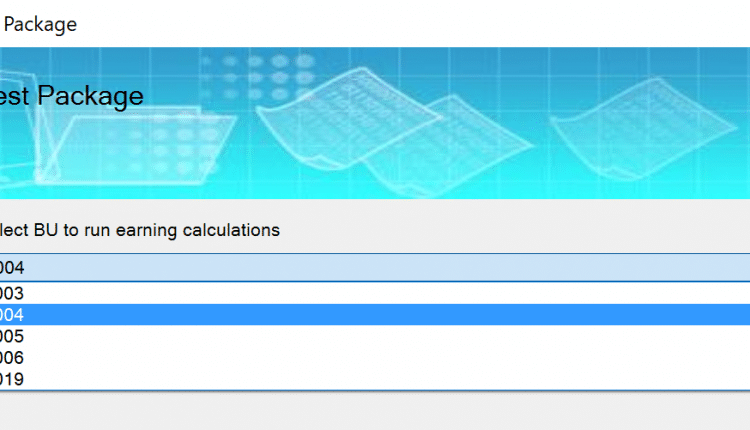Select the 003 option in the BU list
This screenshot has width=750, height=430.
click(x=14, y=293)
